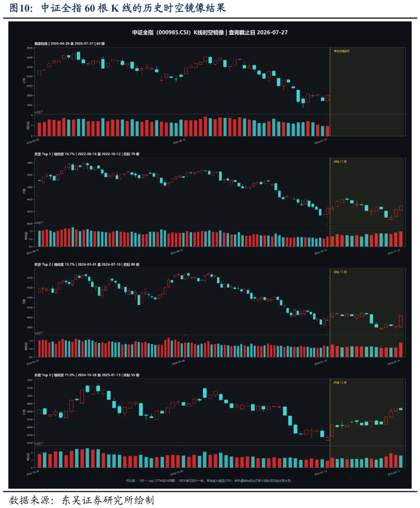Click the '2024-07-31' date axis label
Viewport: 420px width, 508px height.
click(x=394, y=362)
